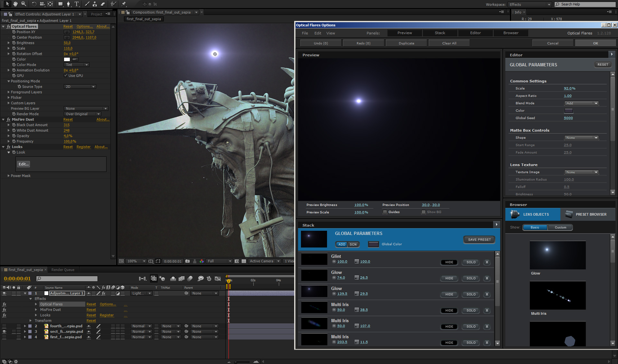This screenshot has height=364, width=618.
Task: Take a snapshot with camera icon
Action: [188, 261]
